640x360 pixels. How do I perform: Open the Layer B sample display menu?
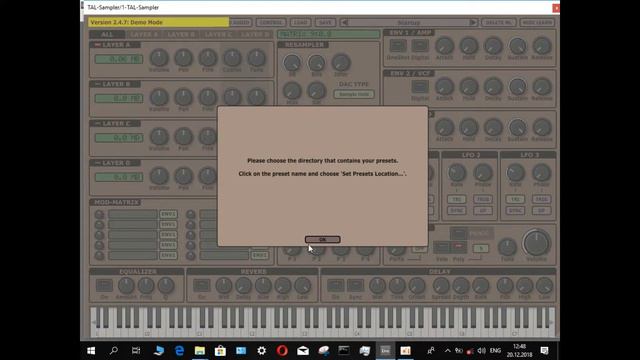(119, 98)
